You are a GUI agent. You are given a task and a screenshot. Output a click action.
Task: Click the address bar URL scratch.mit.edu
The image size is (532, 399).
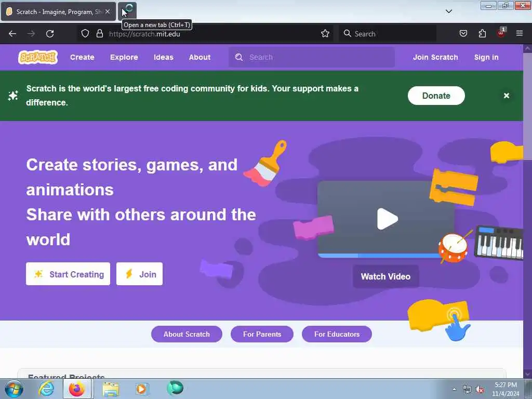point(144,34)
